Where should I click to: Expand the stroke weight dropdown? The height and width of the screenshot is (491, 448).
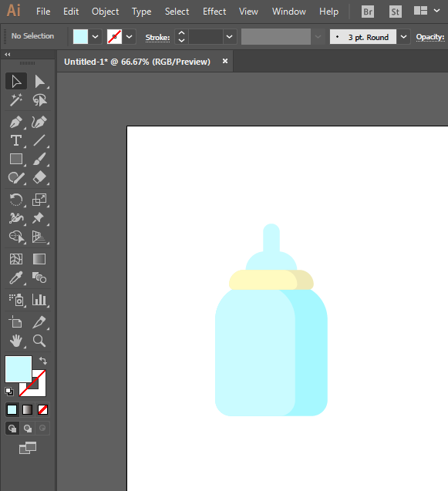(x=229, y=37)
